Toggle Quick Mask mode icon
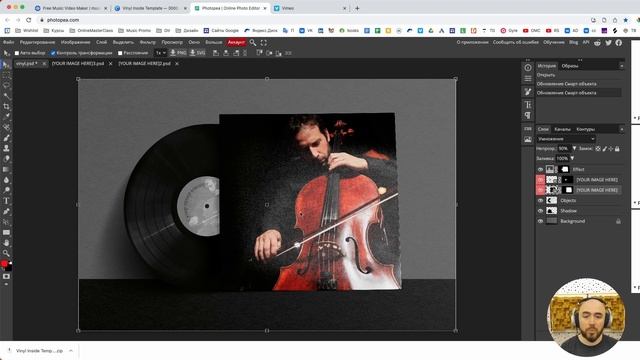Screen dimensions: 640x360 pos(6,276)
